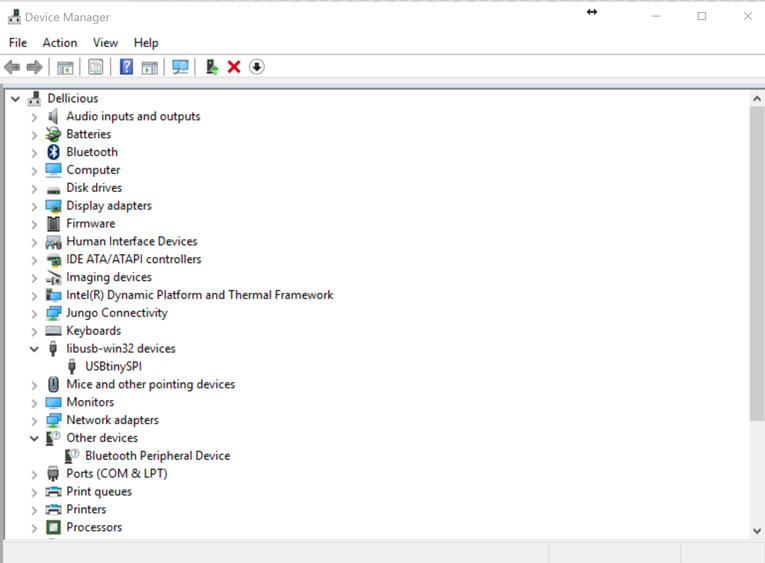Select Intel(R) Dynamic Platform and Thermal Framework label
Viewport: 765px width, 563px height.
point(200,295)
